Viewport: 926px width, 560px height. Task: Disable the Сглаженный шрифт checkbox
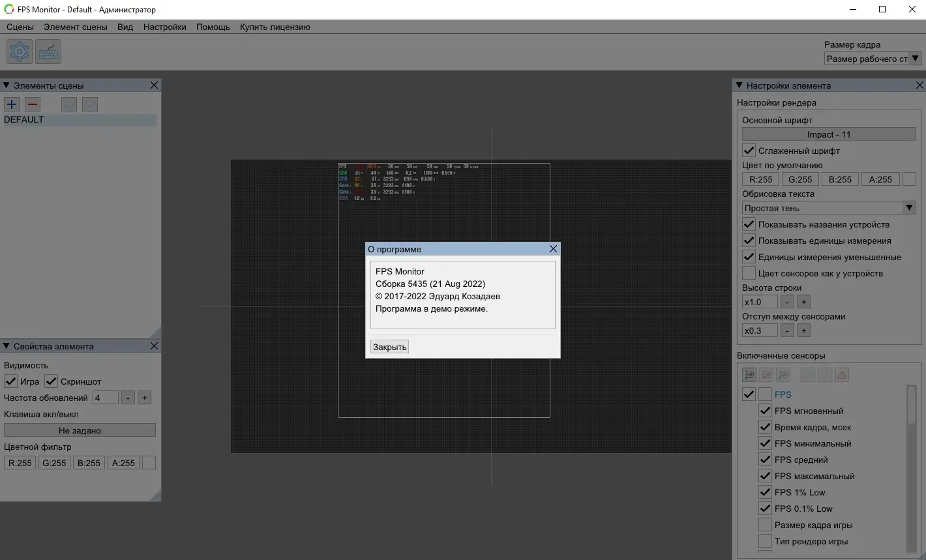pyautogui.click(x=749, y=151)
